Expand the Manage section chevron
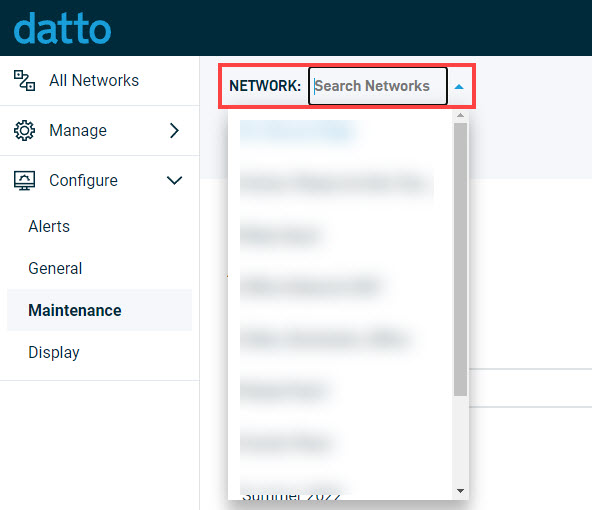The height and width of the screenshot is (510, 592). 174,131
